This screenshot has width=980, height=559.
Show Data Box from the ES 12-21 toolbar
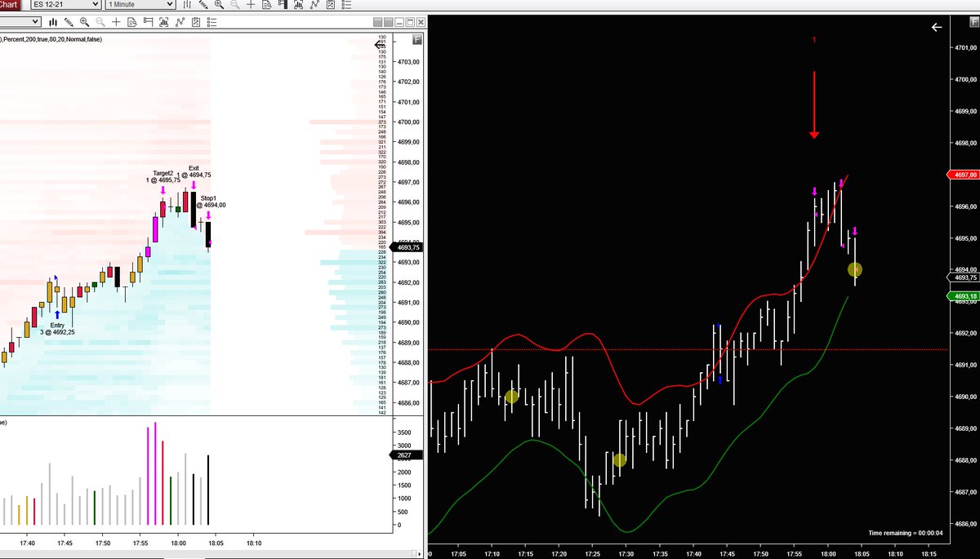coord(267,4)
